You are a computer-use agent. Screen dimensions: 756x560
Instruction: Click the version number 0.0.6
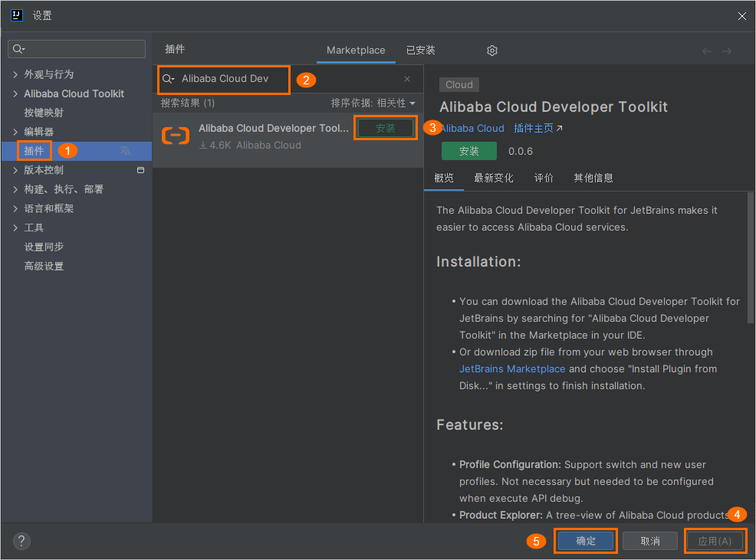521,152
